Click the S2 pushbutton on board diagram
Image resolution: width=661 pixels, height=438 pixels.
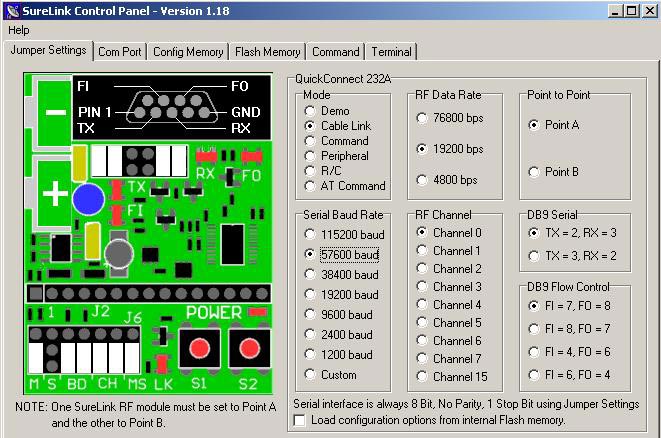click(x=250, y=348)
